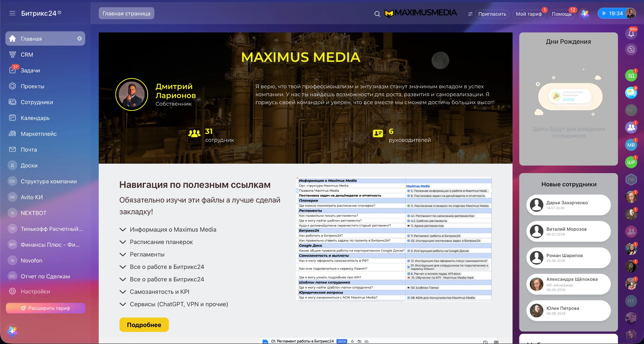Viewport: 644px width, 344px height.
Task: Open the ПТ chat avatar
Action: (631, 301)
